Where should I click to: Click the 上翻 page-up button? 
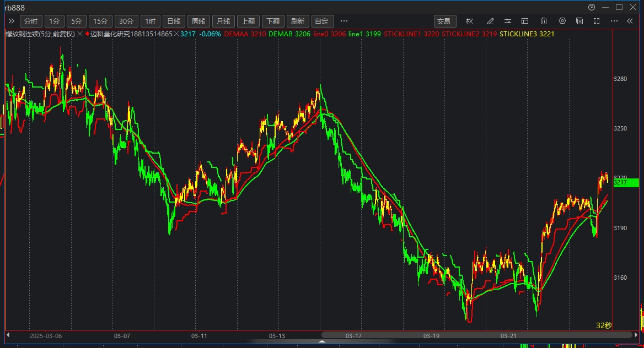pyautogui.click(x=248, y=21)
